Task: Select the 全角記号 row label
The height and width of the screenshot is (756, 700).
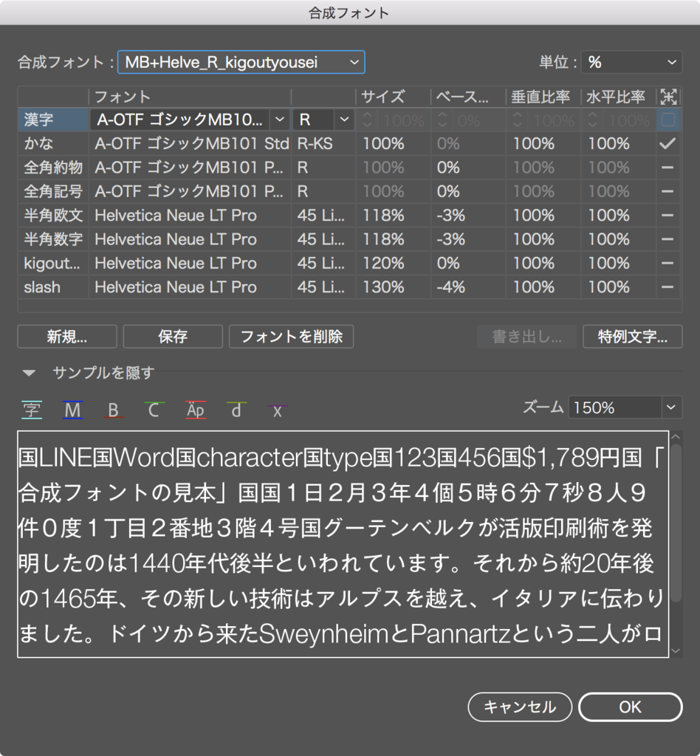Action: [53, 191]
